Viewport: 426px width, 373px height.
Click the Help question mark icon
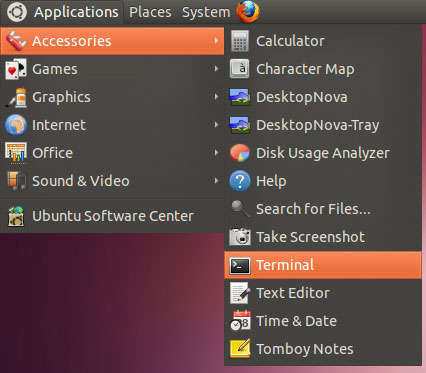pos(240,181)
